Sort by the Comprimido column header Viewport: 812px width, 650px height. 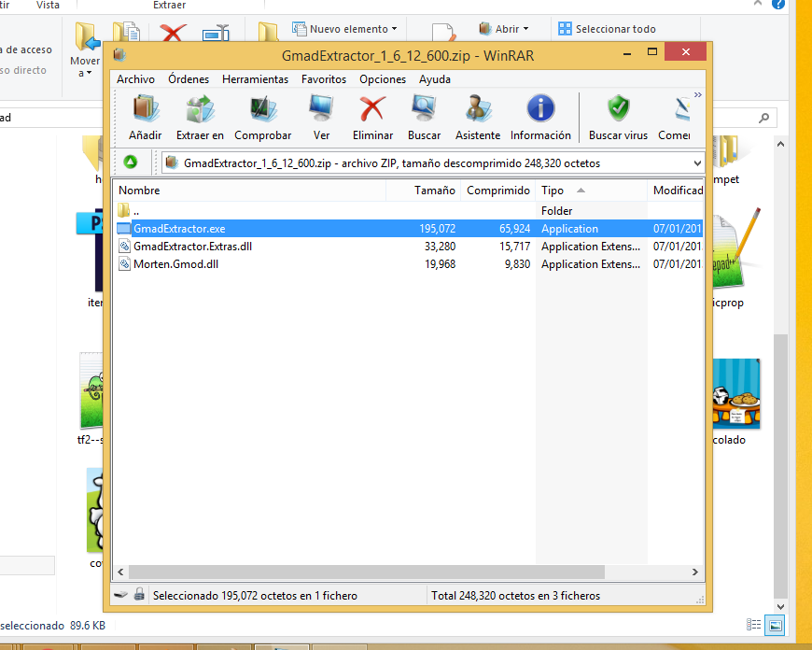click(497, 191)
